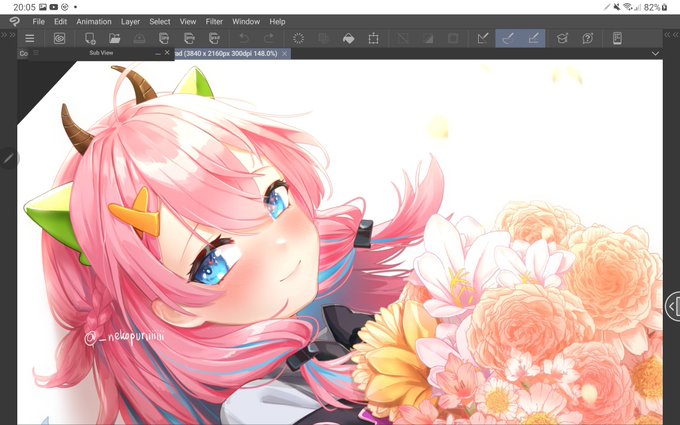680x425 pixels.
Task: Open Clip Studio Tips graduation cap icon
Action: coord(562,39)
